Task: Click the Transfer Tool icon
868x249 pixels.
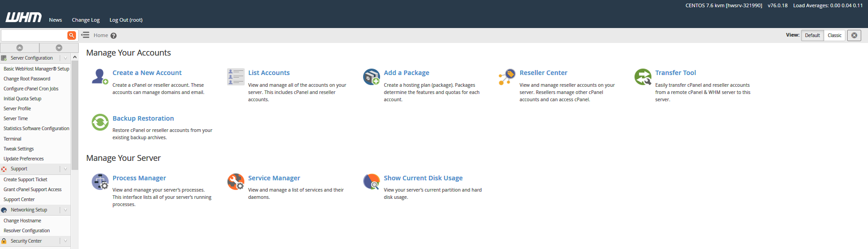Action: click(643, 76)
